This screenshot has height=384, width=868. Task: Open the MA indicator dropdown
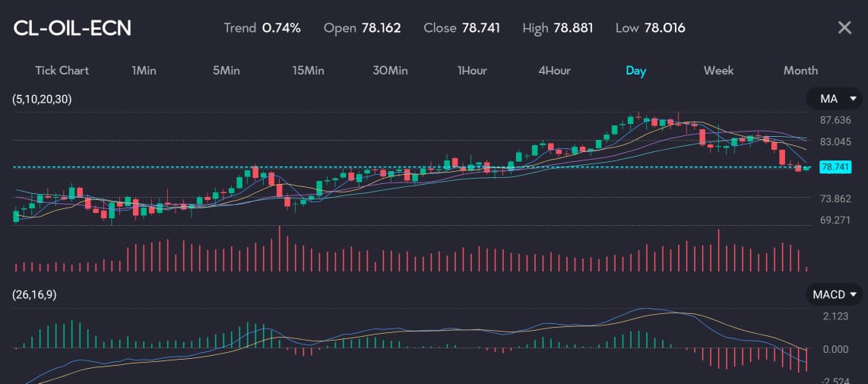(835, 99)
